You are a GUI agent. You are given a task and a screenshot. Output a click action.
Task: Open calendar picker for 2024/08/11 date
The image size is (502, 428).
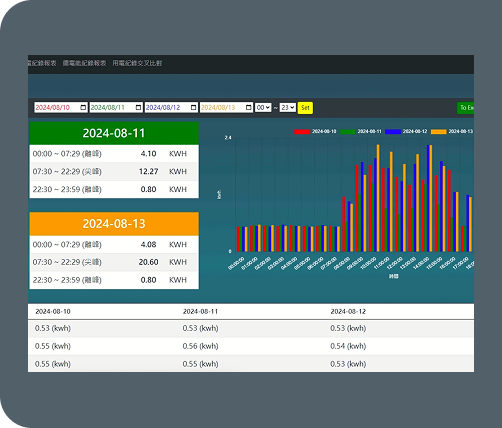(138, 107)
